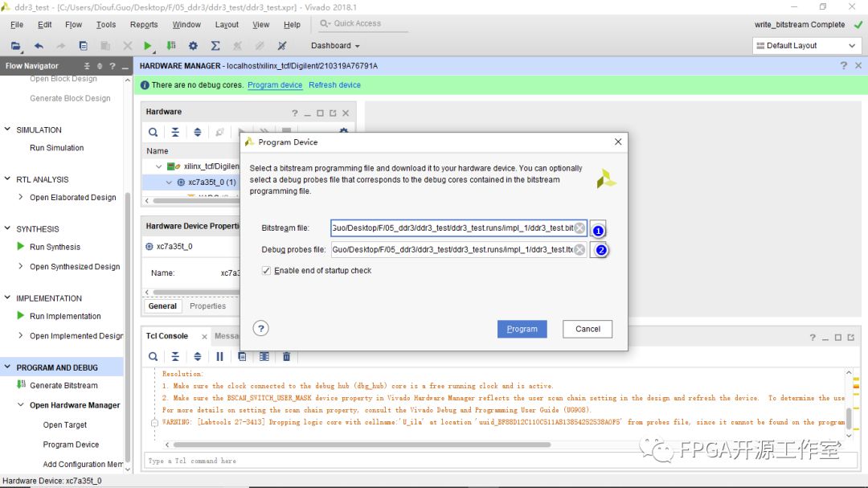Click the Program button
Image resolution: width=868 pixels, height=488 pixels.
click(522, 329)
